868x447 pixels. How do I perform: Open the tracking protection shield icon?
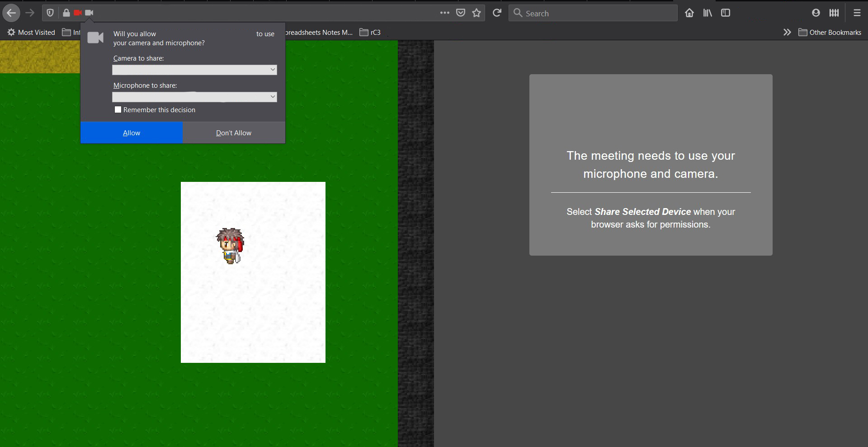50,13
